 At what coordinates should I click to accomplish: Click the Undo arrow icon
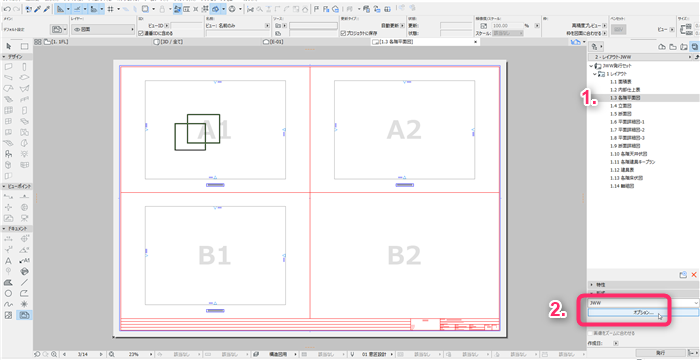(x=6, y=8)
